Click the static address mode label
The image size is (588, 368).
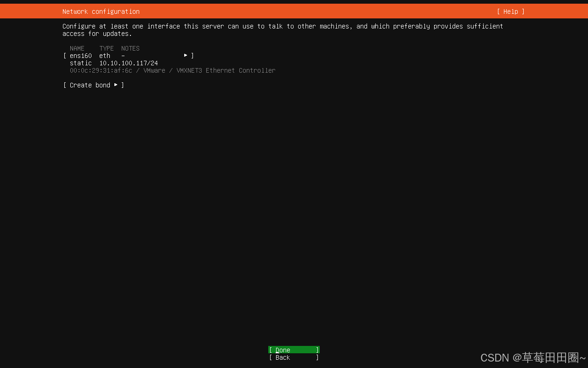[80, 63]
